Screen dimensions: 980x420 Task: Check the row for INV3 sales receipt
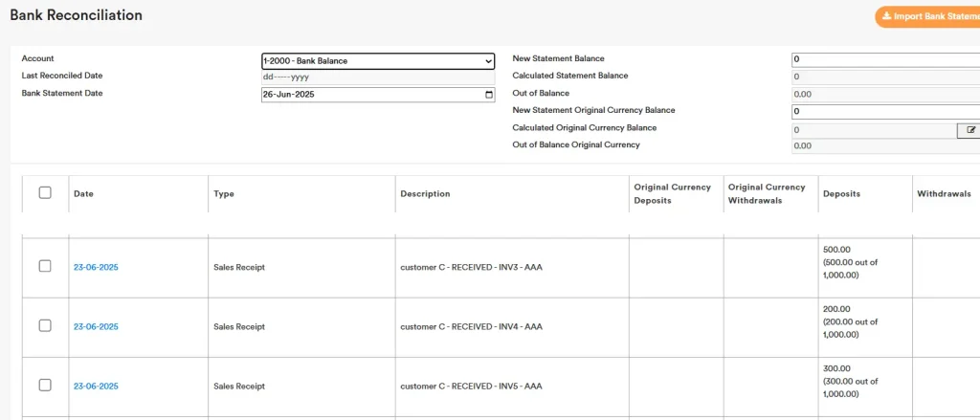coord(45,266)
